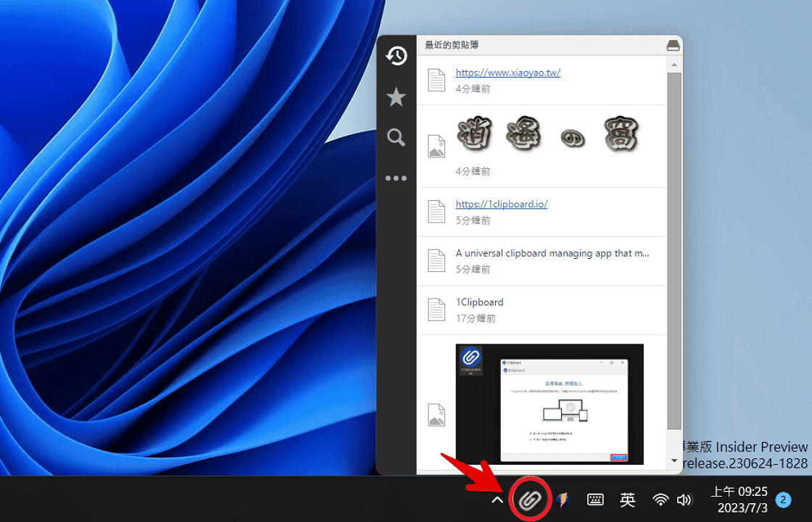
Task: Switch the 英 input method indicator
Action: click(628, 500)
